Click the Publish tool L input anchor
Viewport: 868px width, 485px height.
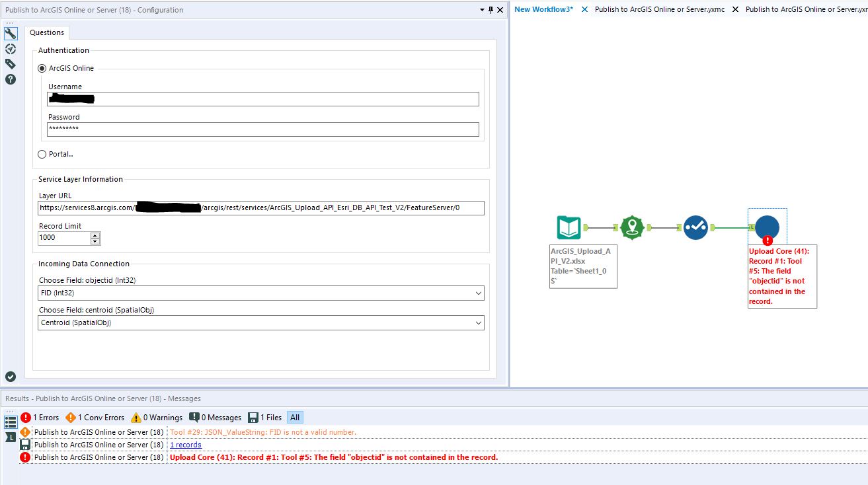pos(752,228)
